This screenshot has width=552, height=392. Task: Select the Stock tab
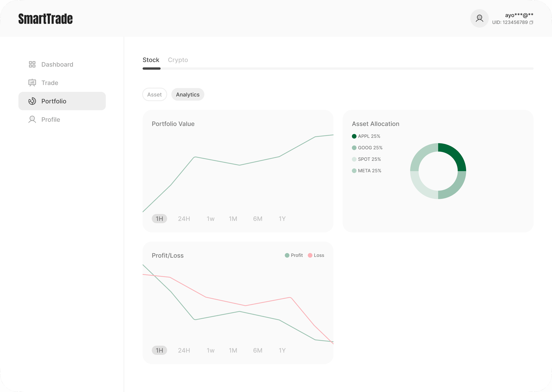tap(151, 60)
